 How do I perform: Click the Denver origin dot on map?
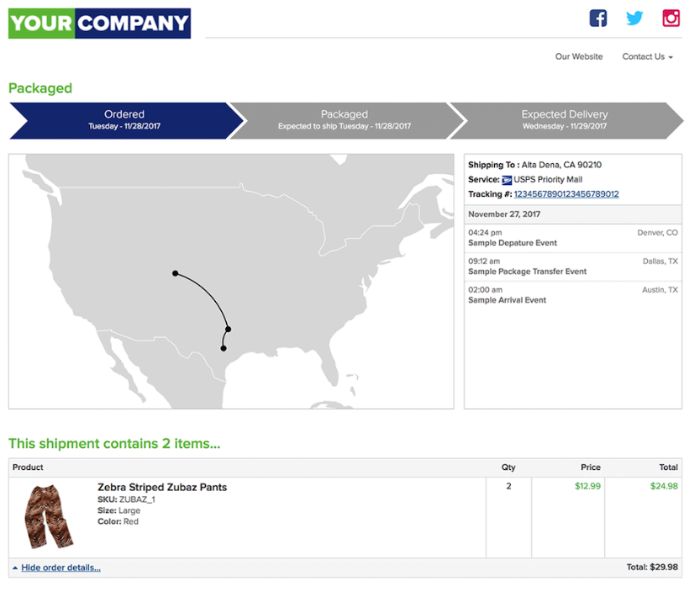175,273
